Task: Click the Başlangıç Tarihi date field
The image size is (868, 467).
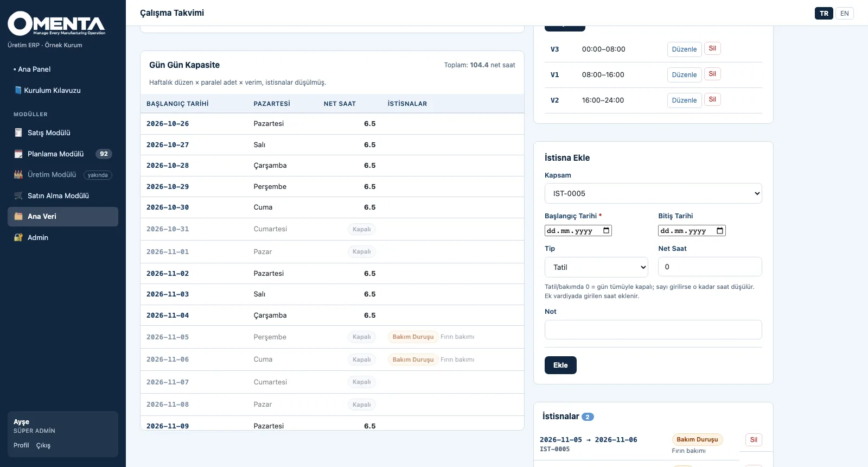Action: click(x=578, y=230)
